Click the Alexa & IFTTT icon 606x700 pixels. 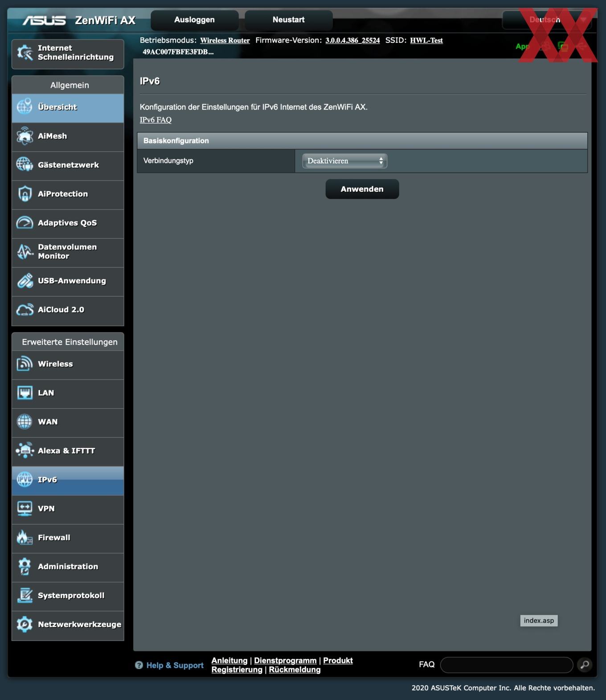point(25,451)
